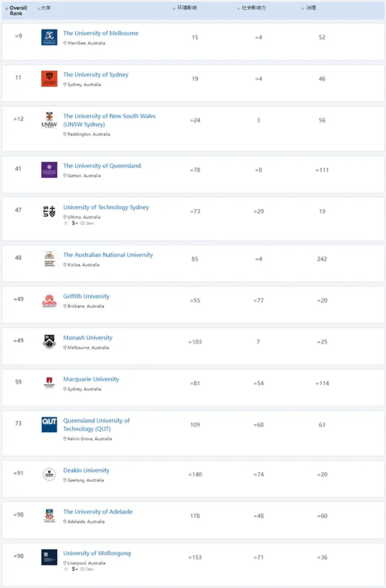Open The Australian National University link
The height and width of the screenshot is (588, 386).
(x=108, y=255)
